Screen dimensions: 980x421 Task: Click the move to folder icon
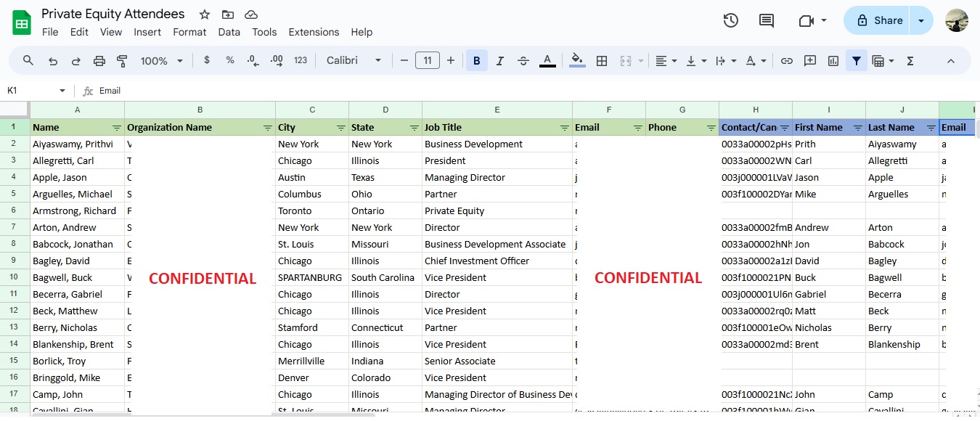[x=228, y=15]
